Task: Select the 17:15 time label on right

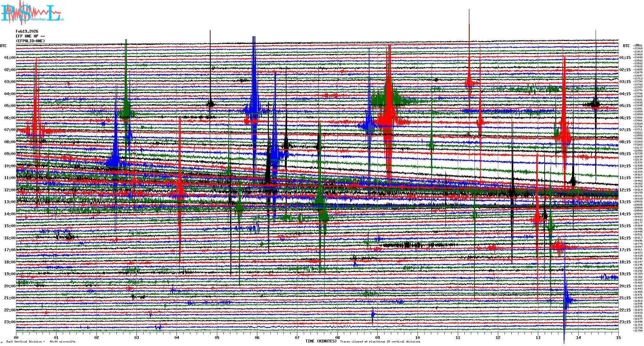Action: point(625,250)
